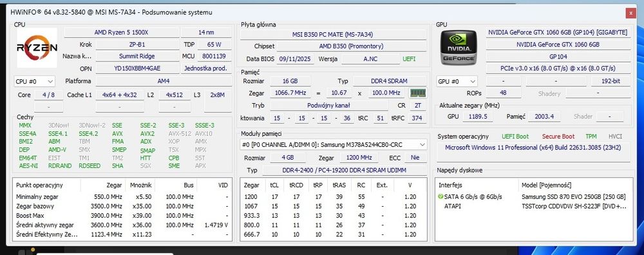Select the OPN value 'YD150XBBM4GAE'
Image resolution: width=644 pixels, height=255 pixels.
pos(137,68)
